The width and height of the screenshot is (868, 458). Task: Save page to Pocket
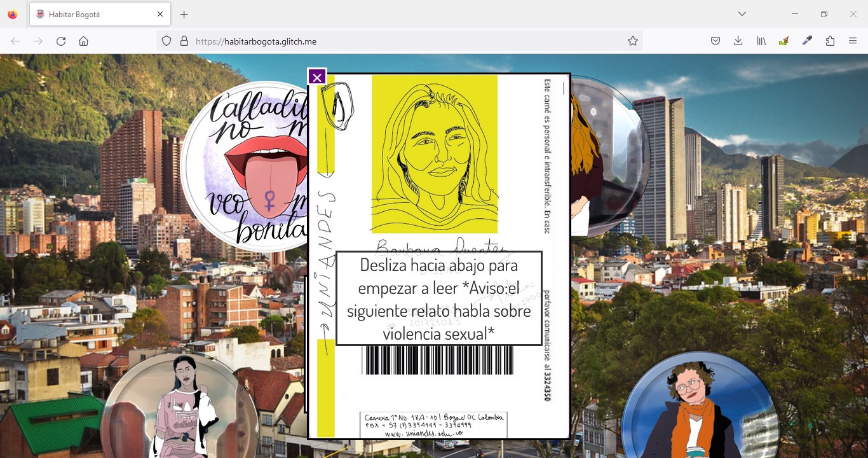715,41
